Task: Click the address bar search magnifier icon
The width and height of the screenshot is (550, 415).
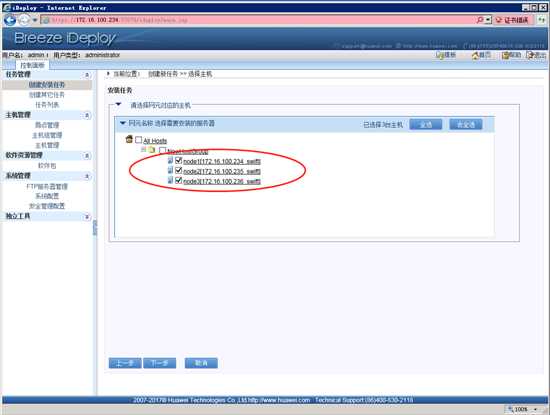Action: pos(480,20)
